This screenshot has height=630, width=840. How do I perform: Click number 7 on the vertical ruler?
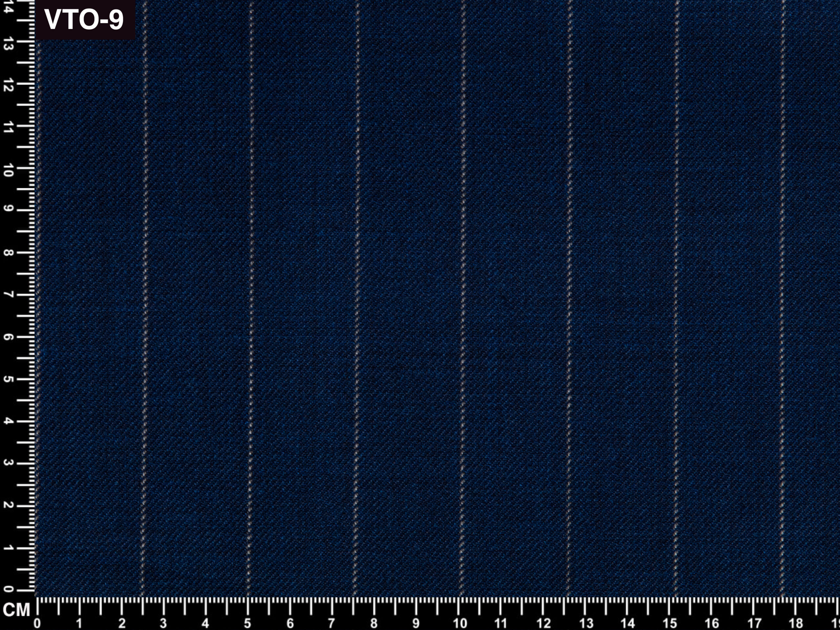(x=8, y=294)
